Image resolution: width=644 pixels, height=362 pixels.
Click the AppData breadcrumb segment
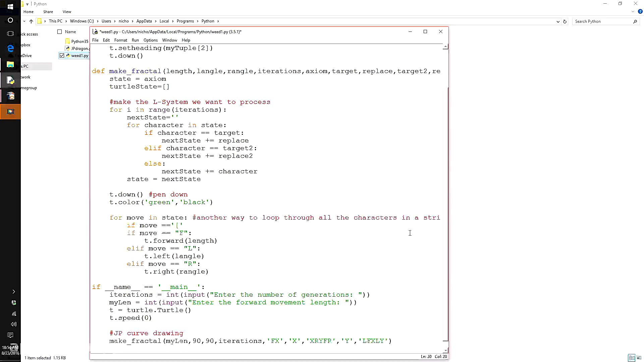pyautogui.click(x=144, y=21)
